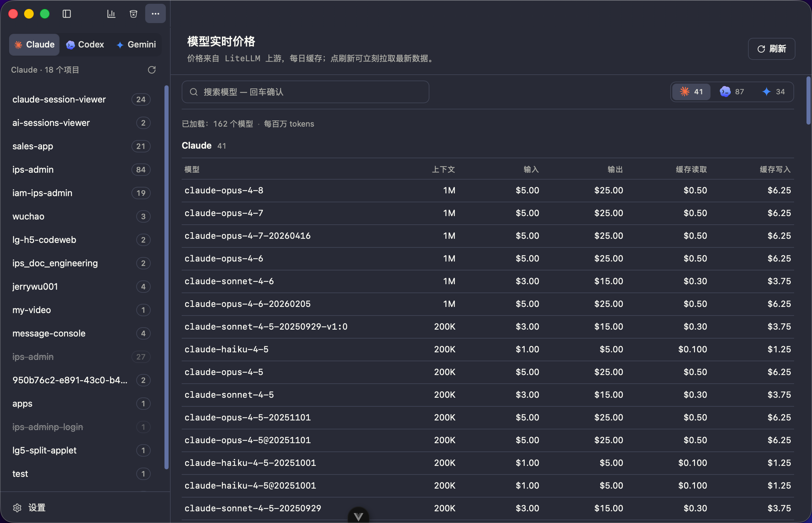
Task: Focus the 搜索模型 search field
Action: click(x=306, y=92)
